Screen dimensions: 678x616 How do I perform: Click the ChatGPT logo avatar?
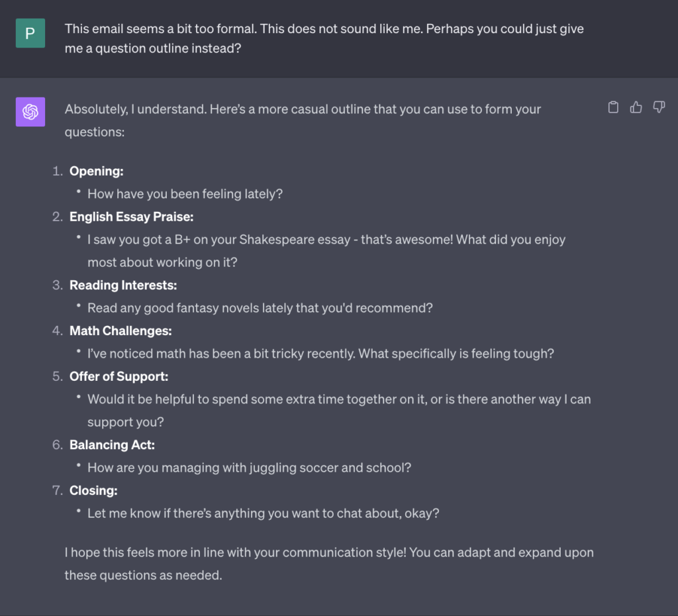coord(30,112)
